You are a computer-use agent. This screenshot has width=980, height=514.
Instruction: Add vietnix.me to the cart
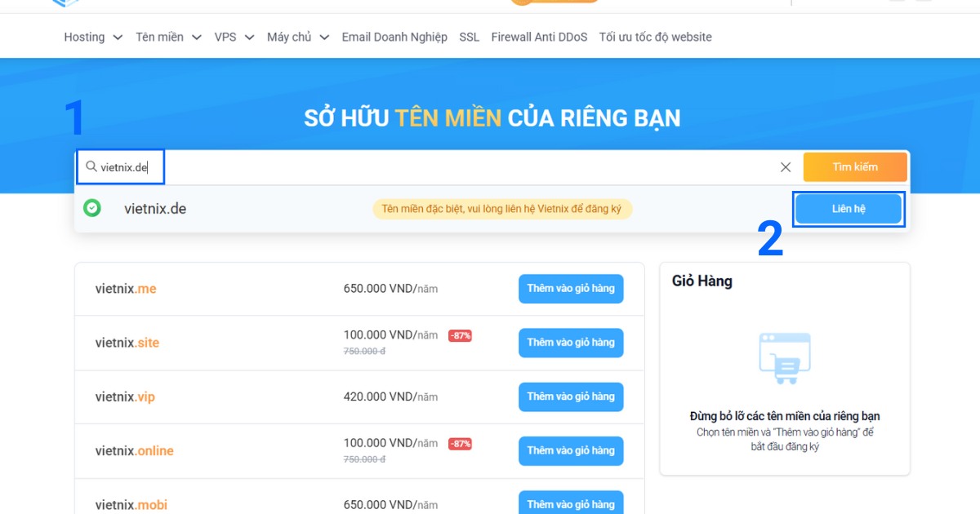point(571,289)
